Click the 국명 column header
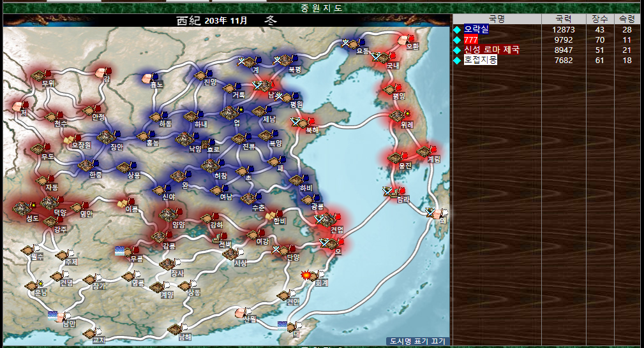644x348 pixels. pyautogui.click(x=497, y=19)
